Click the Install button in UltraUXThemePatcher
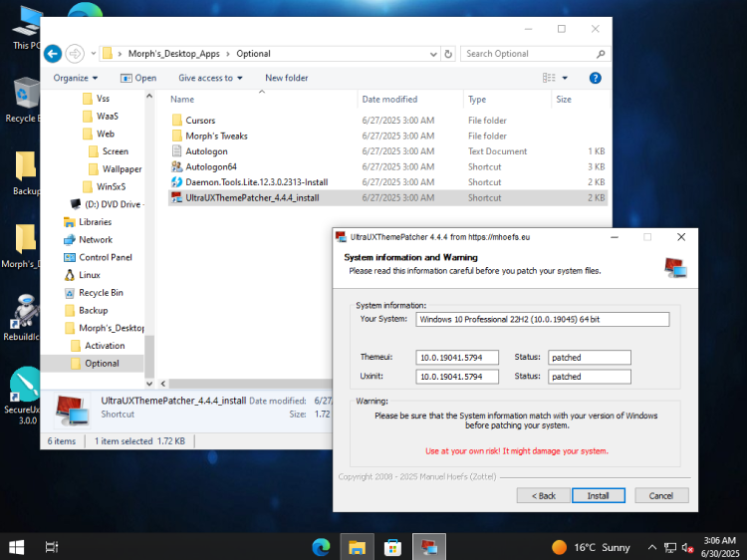747x560 pixels. (x=599, y=495)
